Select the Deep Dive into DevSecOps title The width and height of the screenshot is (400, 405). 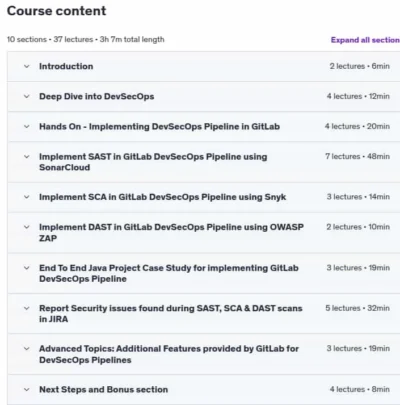tap(97, 97)
